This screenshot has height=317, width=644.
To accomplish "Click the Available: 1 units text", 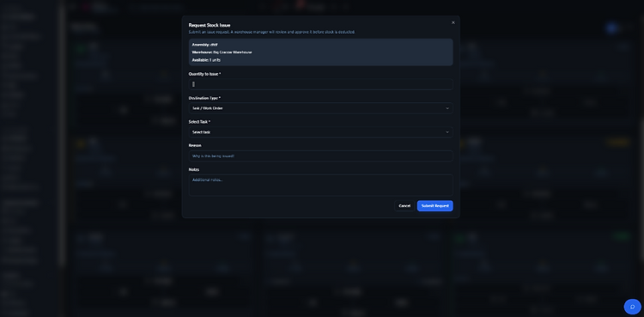I will tap(206, 60).
